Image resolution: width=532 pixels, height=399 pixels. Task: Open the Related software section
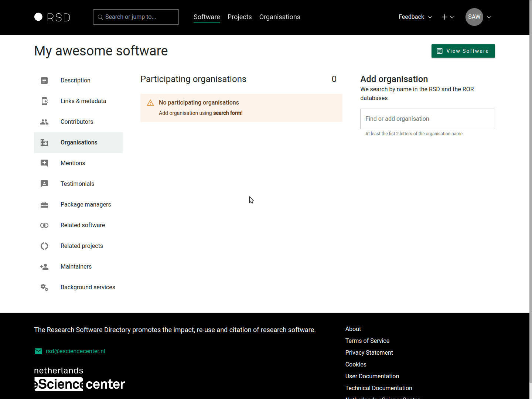coord(83,225)
